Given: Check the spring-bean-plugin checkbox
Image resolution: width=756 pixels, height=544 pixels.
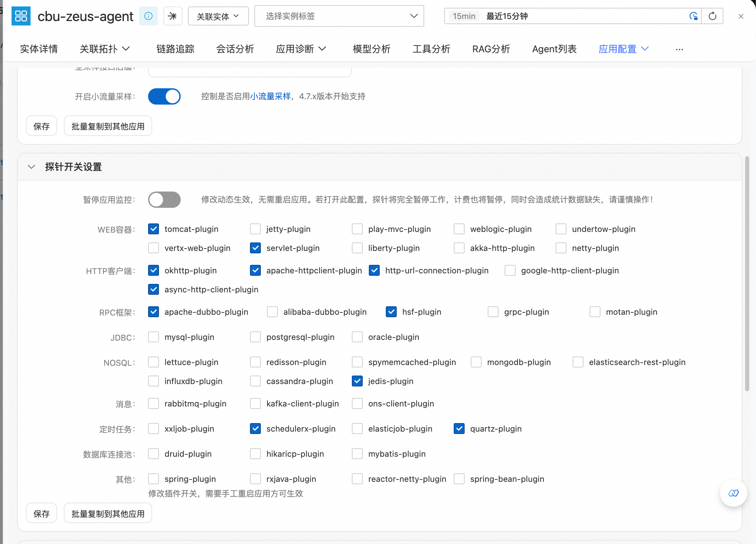Looking at the screenshot, I should 459,479.
